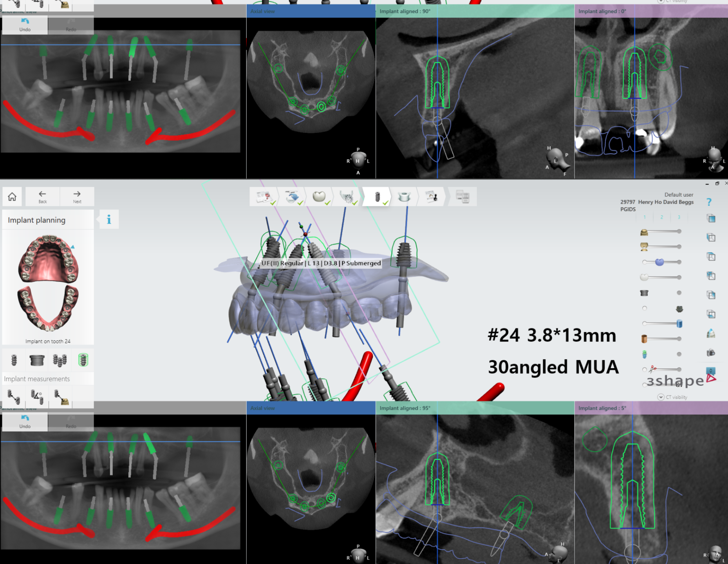The height and width of the screenshot is (564, 728).
Task: Click the 'Implant measurements' section label
Action: pyautogui.click(x=37, y=379)
